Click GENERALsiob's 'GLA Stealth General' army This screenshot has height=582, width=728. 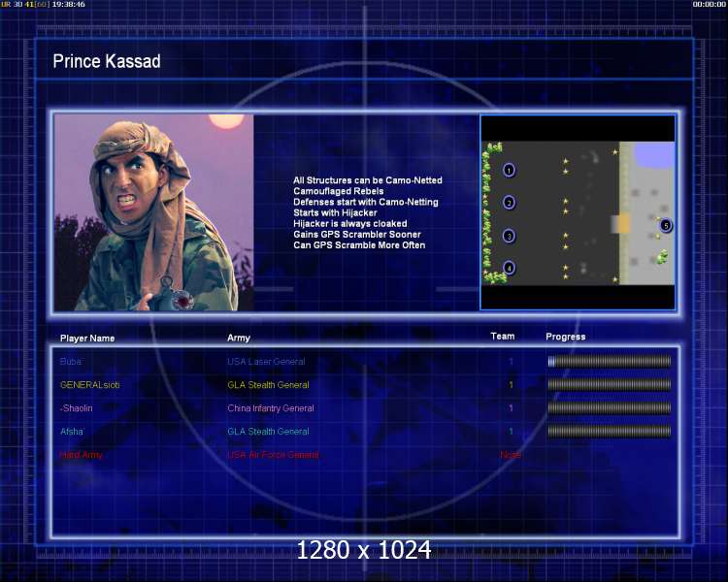268,385
